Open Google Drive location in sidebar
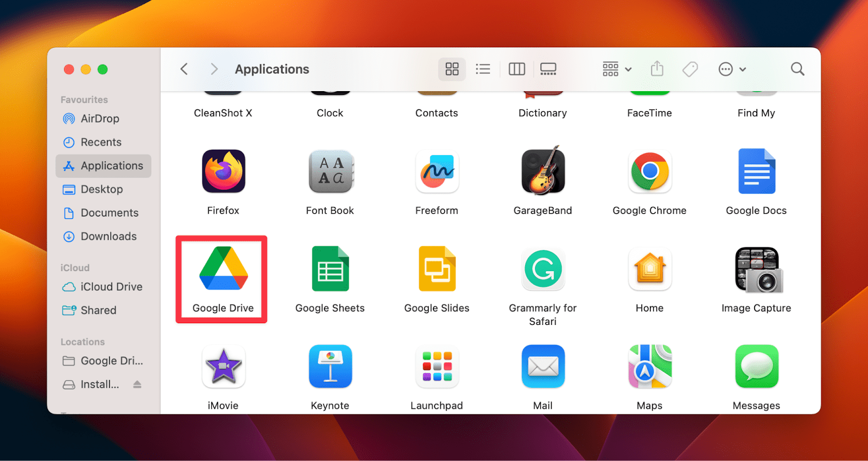The image size is (868, 461). pos(103,361)
